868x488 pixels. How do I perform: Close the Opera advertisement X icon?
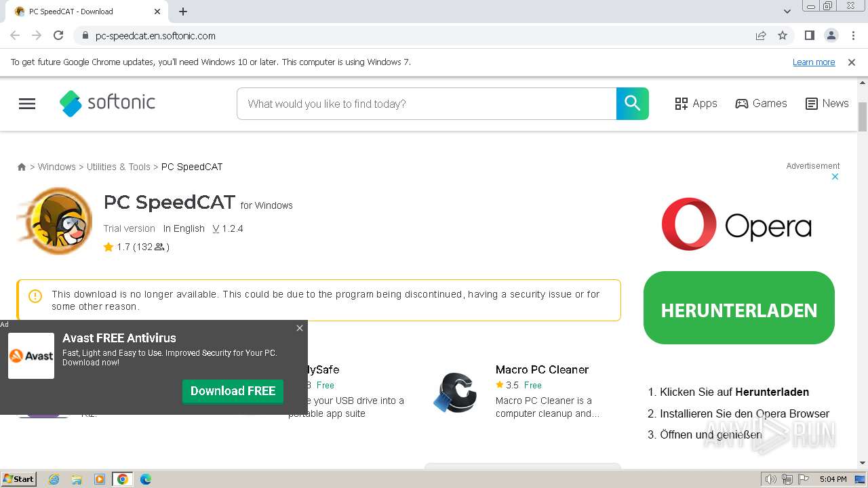click(835, 176)
